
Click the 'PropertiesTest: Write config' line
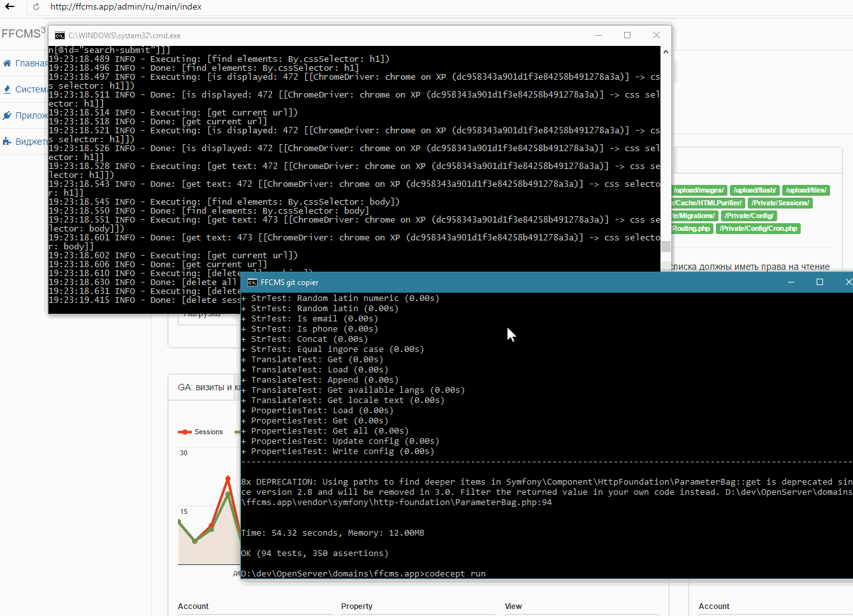[x=338, y=451]
